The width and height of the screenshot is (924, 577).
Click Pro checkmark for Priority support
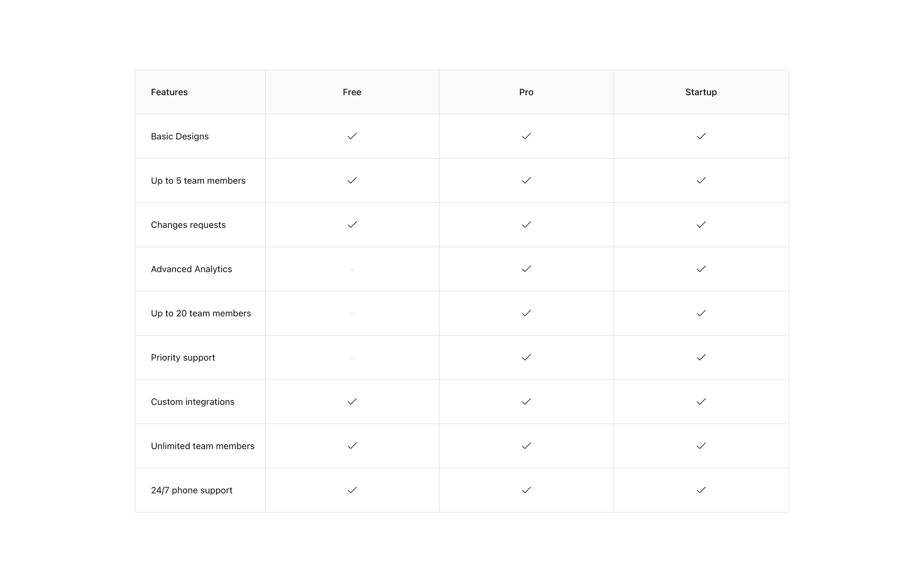[526, 357]
